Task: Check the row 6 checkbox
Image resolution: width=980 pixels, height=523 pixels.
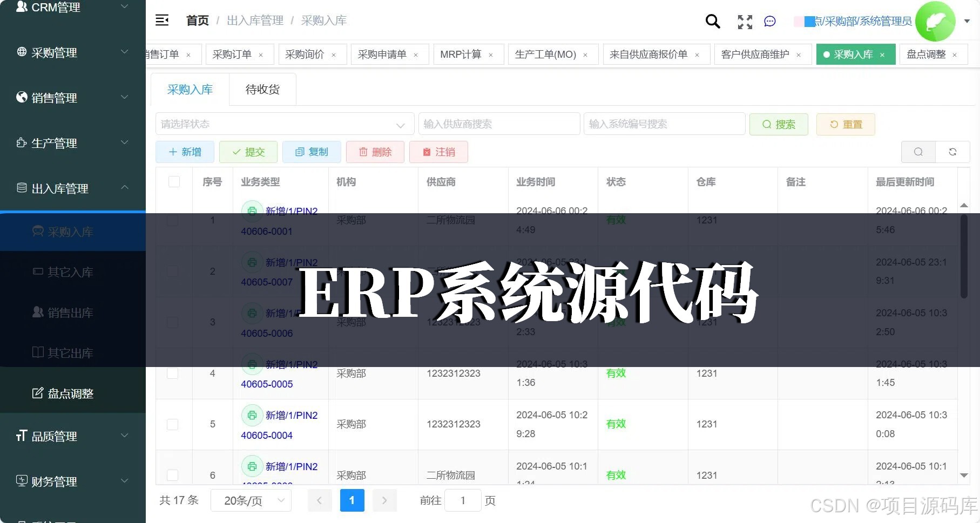Action: coord(172,475)
